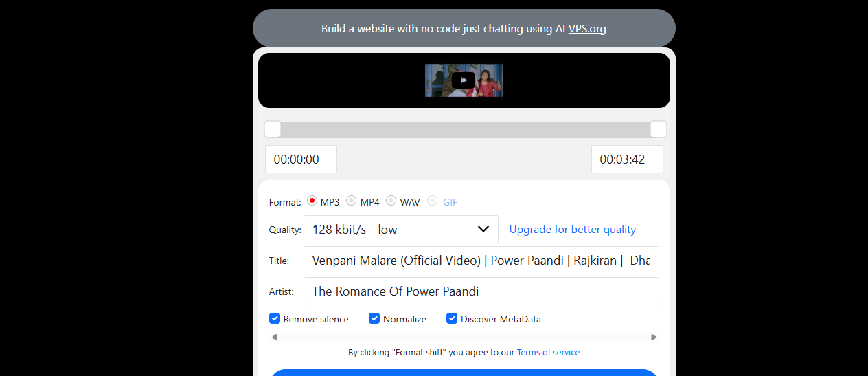The height and width of the screenshot is (376, 868).
Task: Pick WAV as output format
Action: [391, 201]
